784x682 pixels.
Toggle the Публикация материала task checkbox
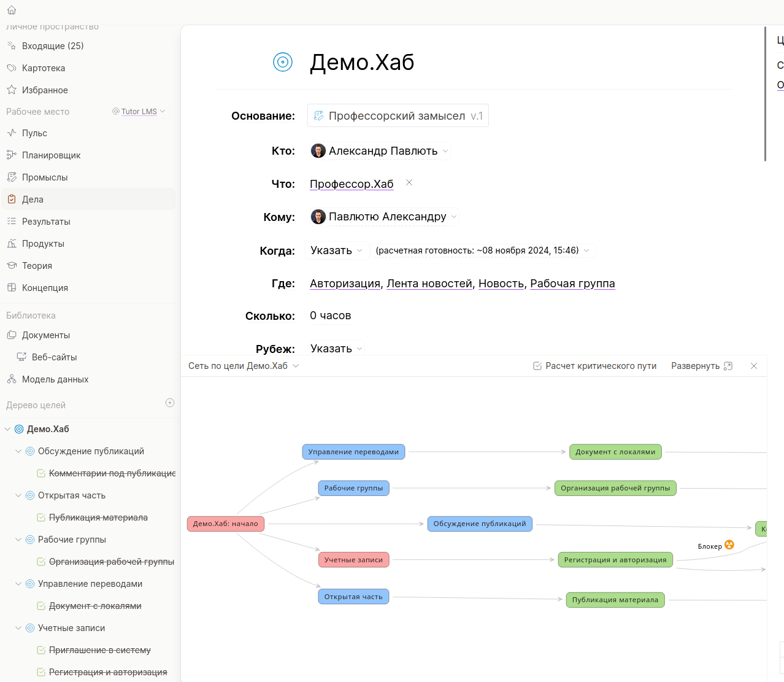tap(41, 517)
